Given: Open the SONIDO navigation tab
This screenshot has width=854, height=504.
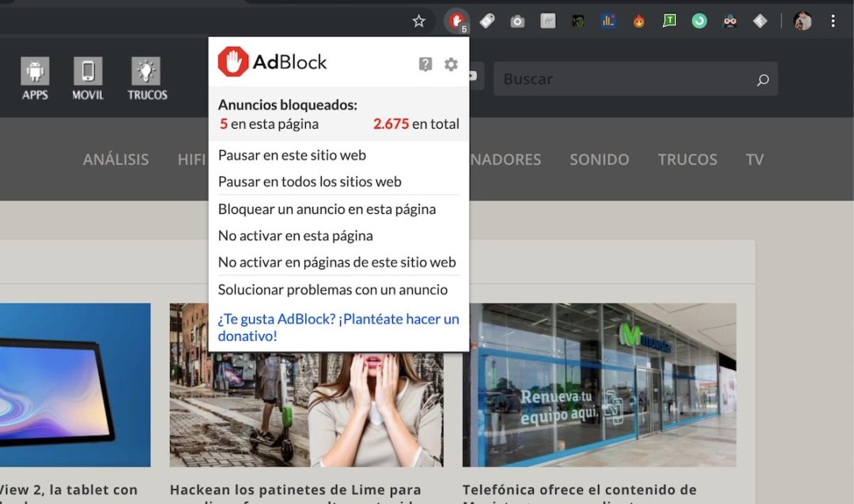Looking at the screenshot, I should (599, 160).
